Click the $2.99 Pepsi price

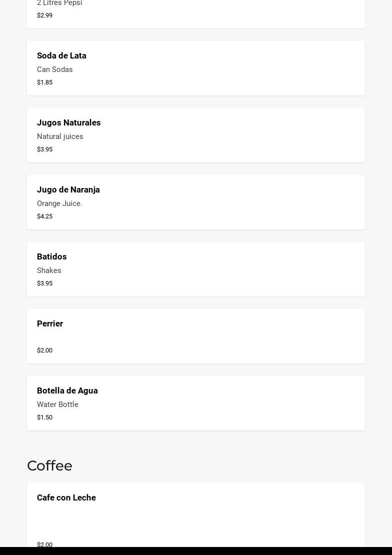[44, 15]
